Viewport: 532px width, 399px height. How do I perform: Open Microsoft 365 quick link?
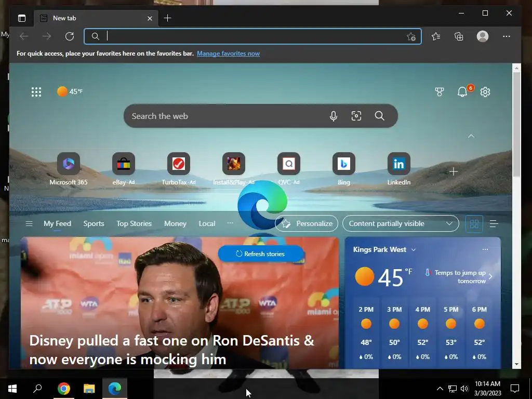(69, 169)
